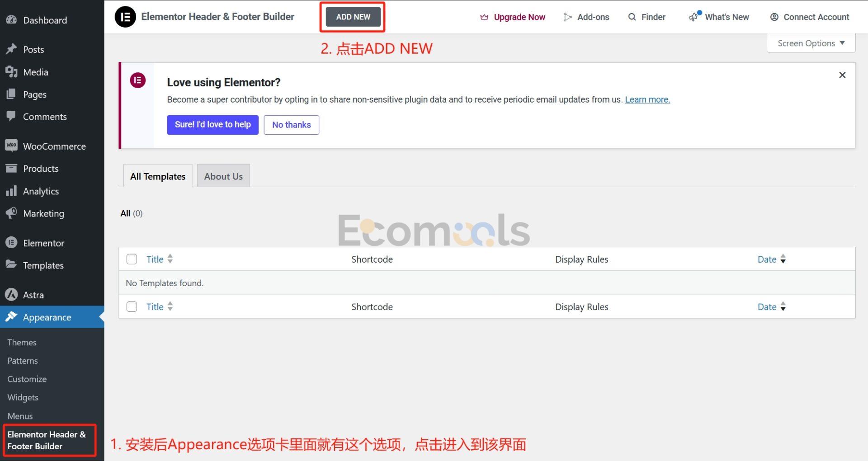Image resolution: width=868 pixels, height=461 pixels.
Task: Switch to the About Us tab
Action: click(223, 176)
